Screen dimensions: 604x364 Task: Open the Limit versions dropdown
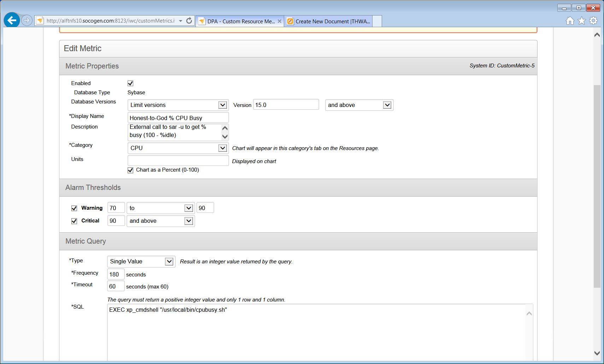coord(178,105)
